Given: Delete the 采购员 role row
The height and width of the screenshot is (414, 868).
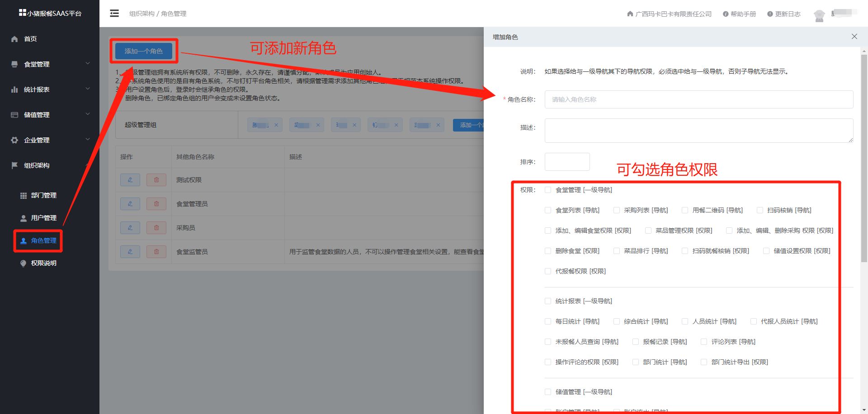Looking at the screenshot, I should pyautogui.click(x=156, y=228).
